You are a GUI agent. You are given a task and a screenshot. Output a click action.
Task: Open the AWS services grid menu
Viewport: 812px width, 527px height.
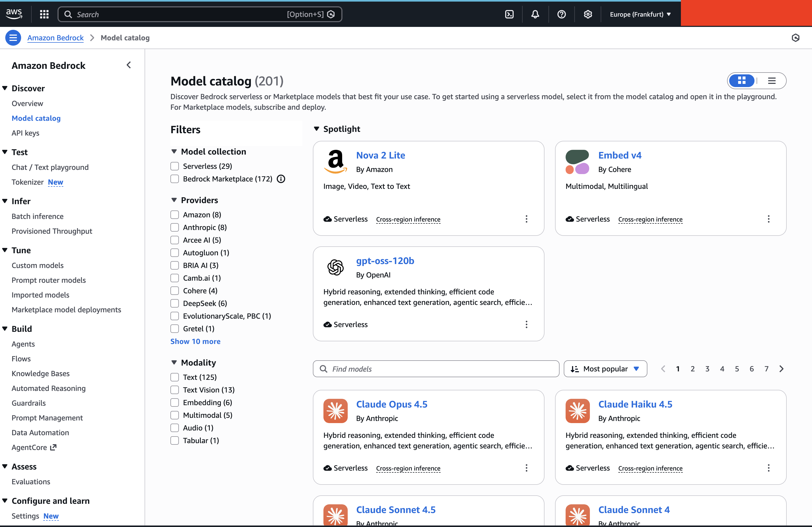coord(44,14)
